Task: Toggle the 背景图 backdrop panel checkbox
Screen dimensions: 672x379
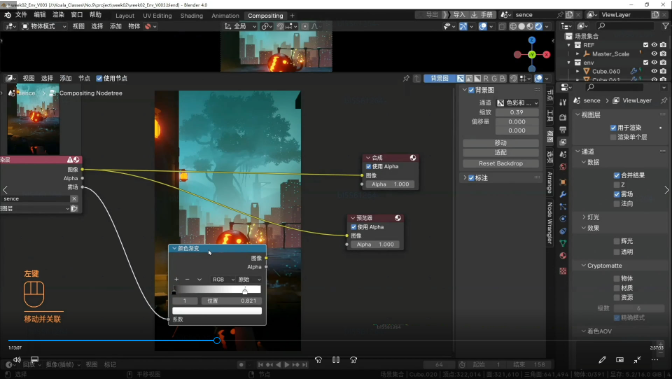Action: 471,90
